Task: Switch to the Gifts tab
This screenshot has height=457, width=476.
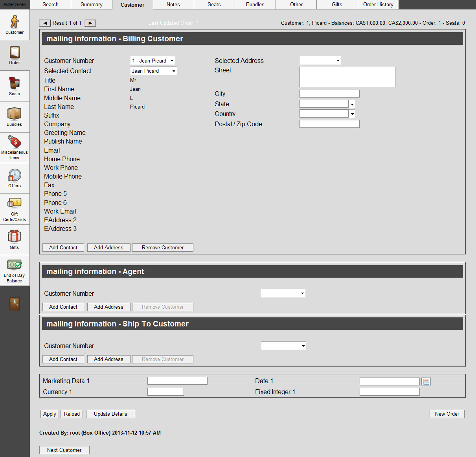Action: (x=337, y=5)
